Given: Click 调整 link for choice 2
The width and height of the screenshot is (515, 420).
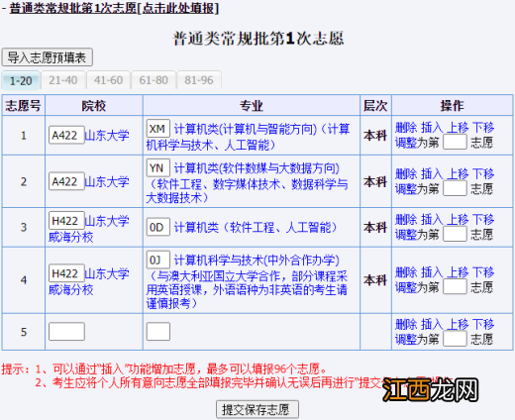Looking at the screenshot, I should coord(406,189).
